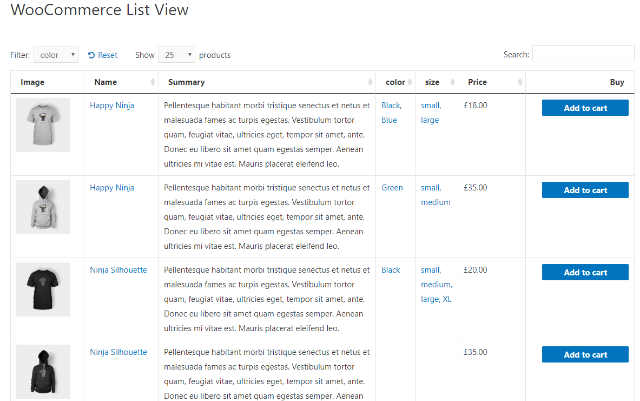Open Ninja Silhouette product with no color listed
Image resolution: width=640 pixels, height=401 pixels.
point(118,352)
